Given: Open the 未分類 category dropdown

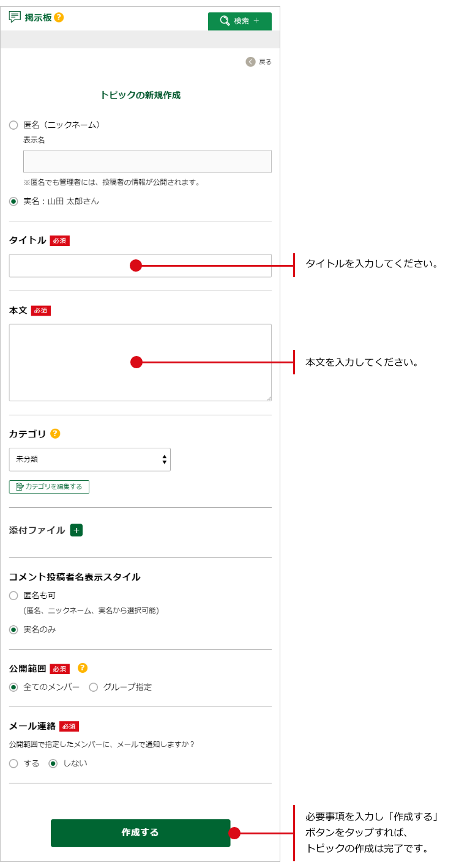Looking at the screenshot, I should pyautogui.click(x=89, y=459).
